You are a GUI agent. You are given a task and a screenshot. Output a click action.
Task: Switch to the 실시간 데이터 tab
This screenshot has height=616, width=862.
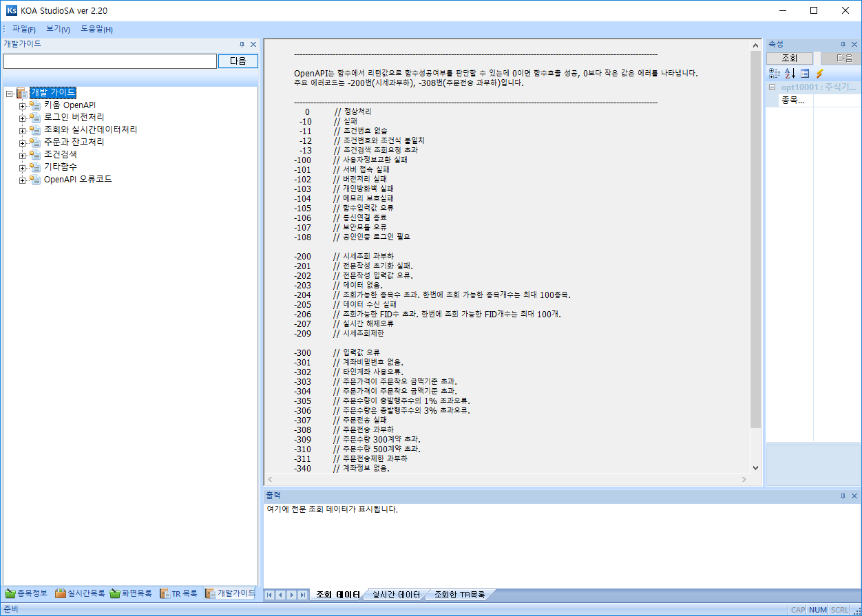click(x=395, y=595)
